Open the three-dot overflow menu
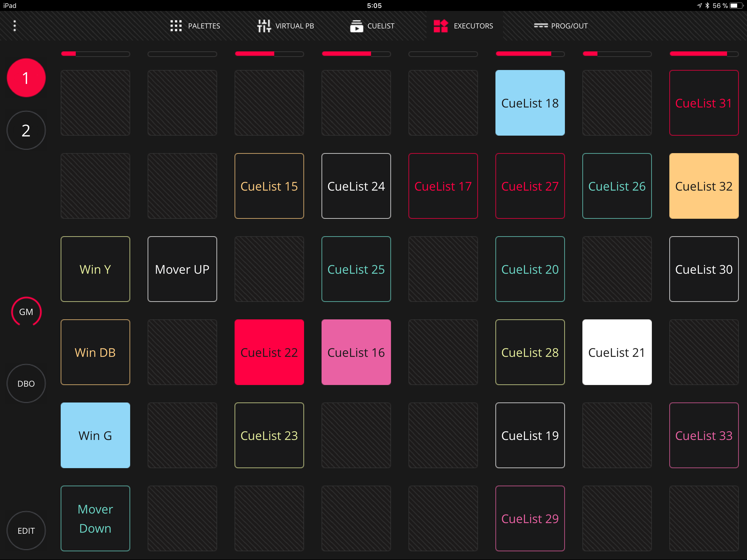 14,26
